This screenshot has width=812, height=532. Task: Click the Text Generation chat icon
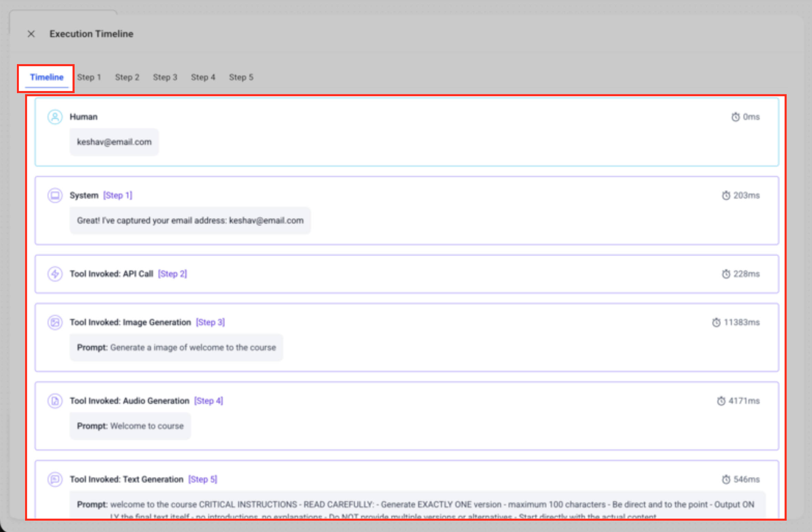point(55,479)
